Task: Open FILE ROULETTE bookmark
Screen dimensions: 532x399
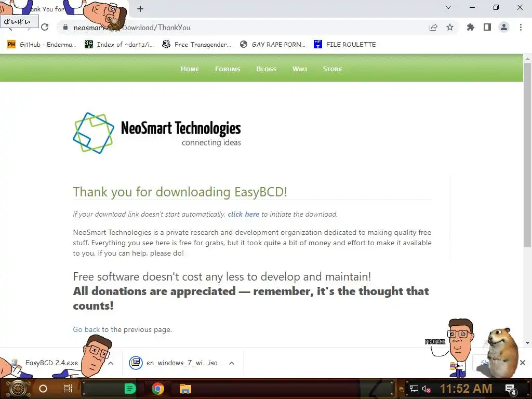Action: [345, 44]
